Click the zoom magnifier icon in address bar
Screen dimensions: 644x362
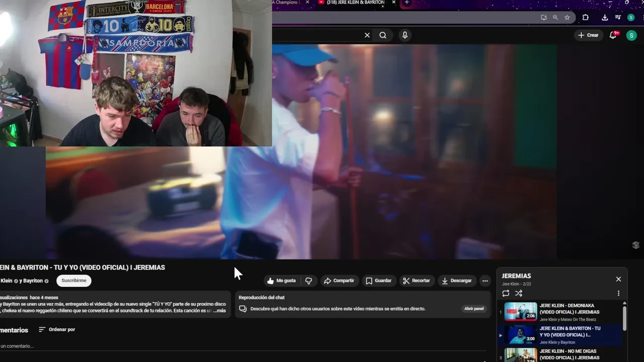coord(555,17)
